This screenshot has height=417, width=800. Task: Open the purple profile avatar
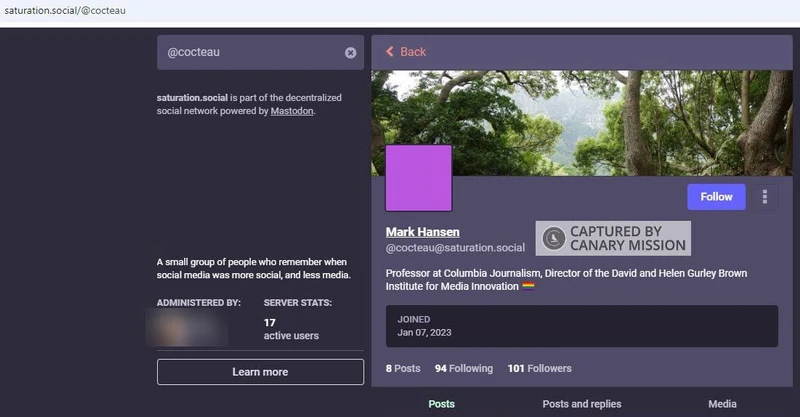[x=418, y=178]
